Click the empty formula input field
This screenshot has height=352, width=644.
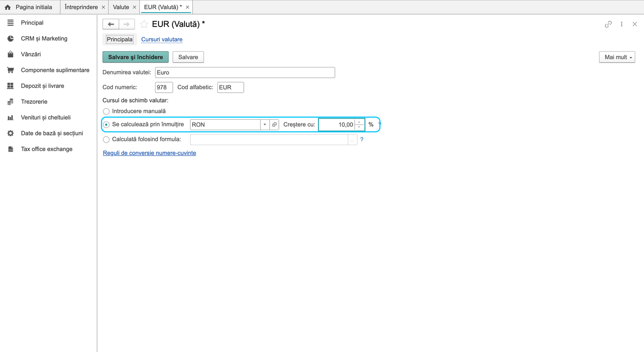[269, 140]
